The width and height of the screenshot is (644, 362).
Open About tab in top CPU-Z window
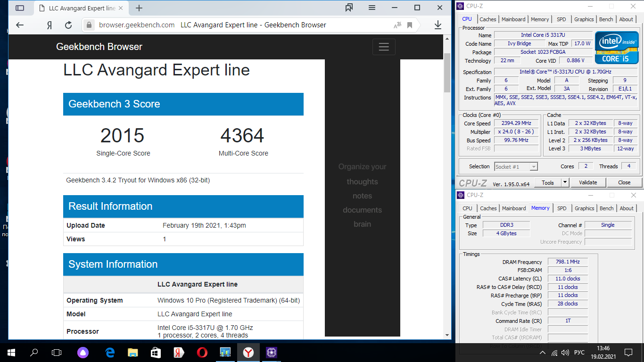(626, 19)
